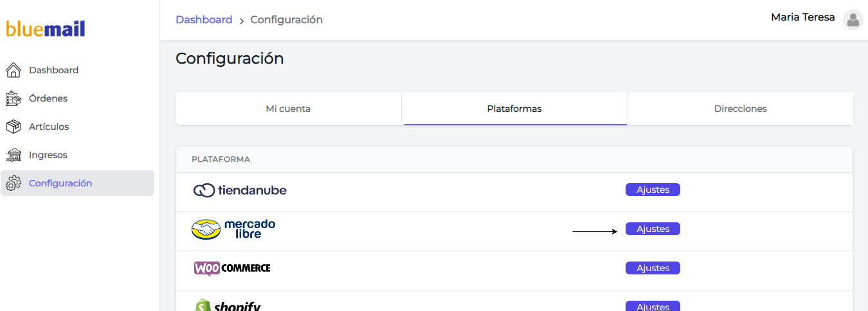
Task: Select the Plataformas tab
Action: pos(514,109)
